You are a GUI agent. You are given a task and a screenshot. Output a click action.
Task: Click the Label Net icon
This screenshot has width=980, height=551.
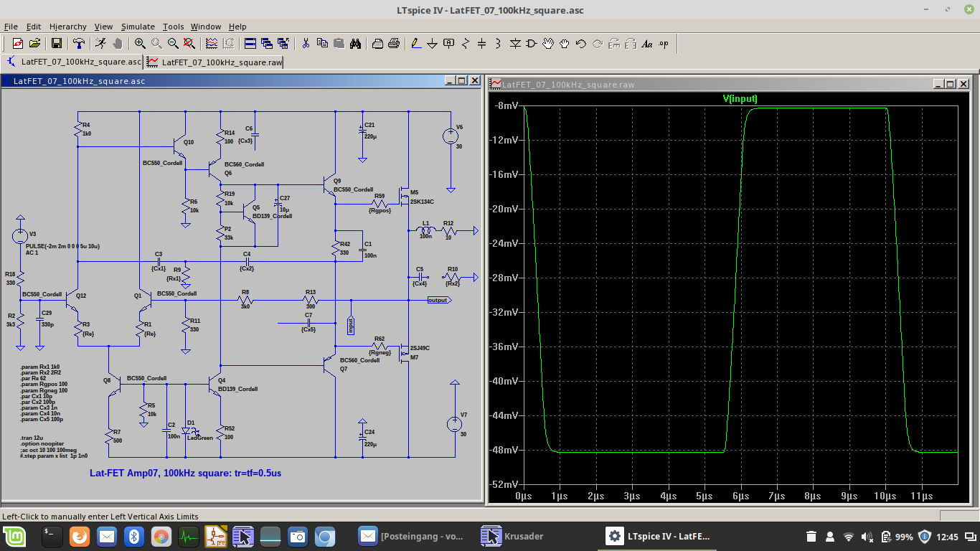[449, 44]
